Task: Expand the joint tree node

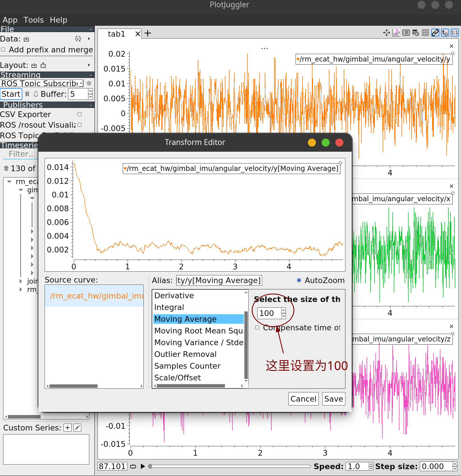Action: coord(21,281)
